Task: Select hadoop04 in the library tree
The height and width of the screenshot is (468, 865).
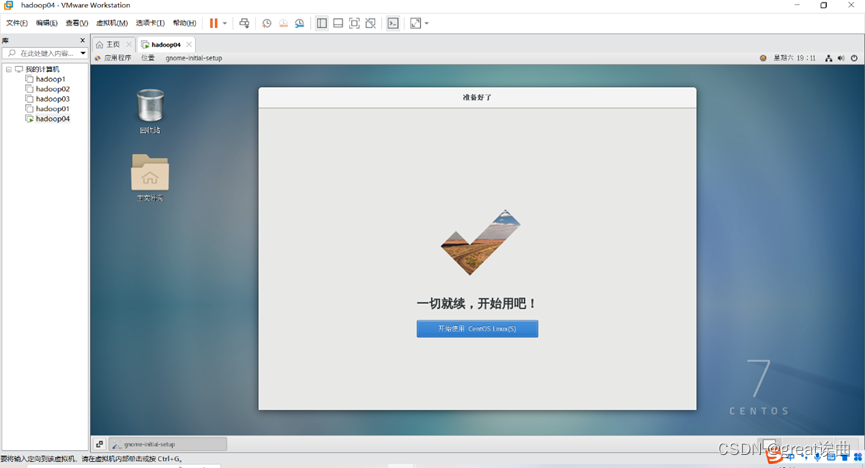Action: (52, 119)
